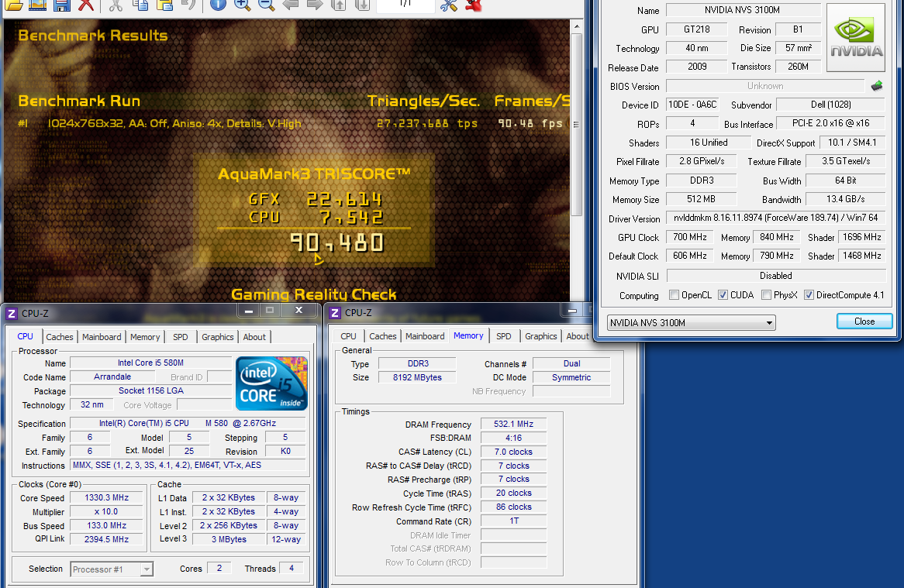Screen dimensions: 904x588
Task: Close the left CPU-Z window
Action: tap(298, 311)
